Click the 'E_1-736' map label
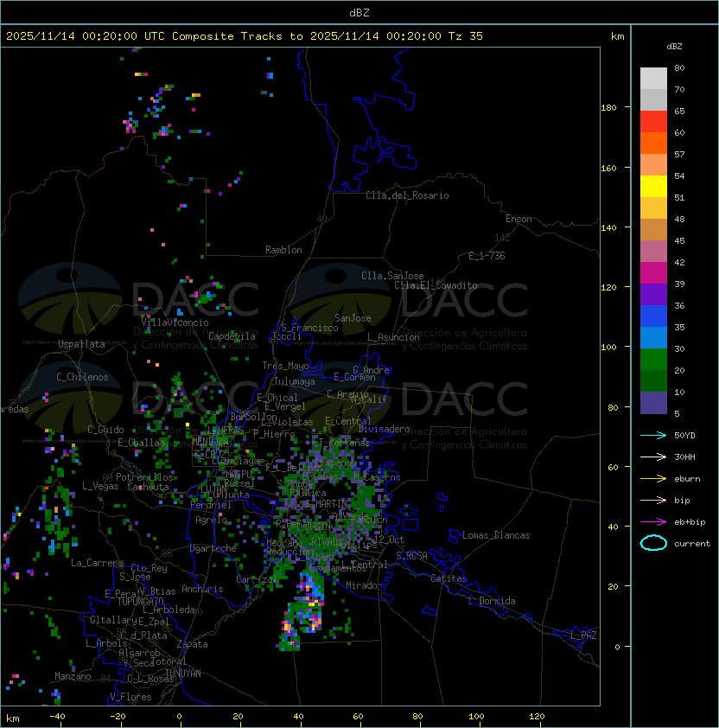Screen dimensions: 719x728 click(x=487, y=256)
